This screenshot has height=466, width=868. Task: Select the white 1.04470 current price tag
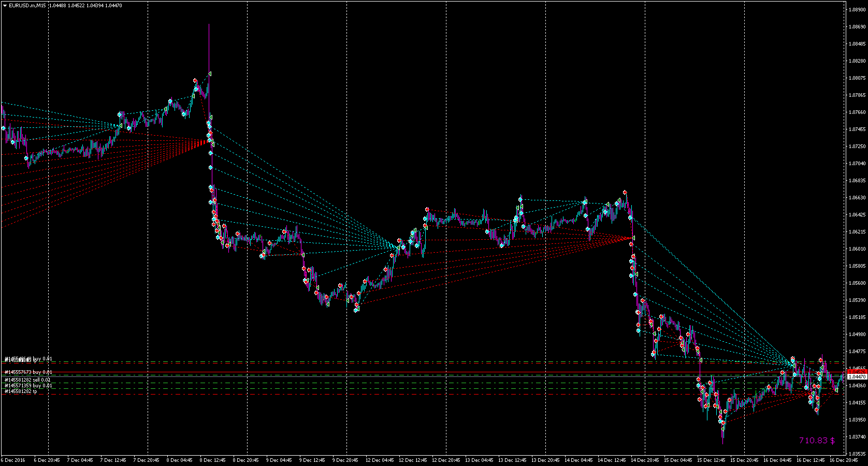857,377
